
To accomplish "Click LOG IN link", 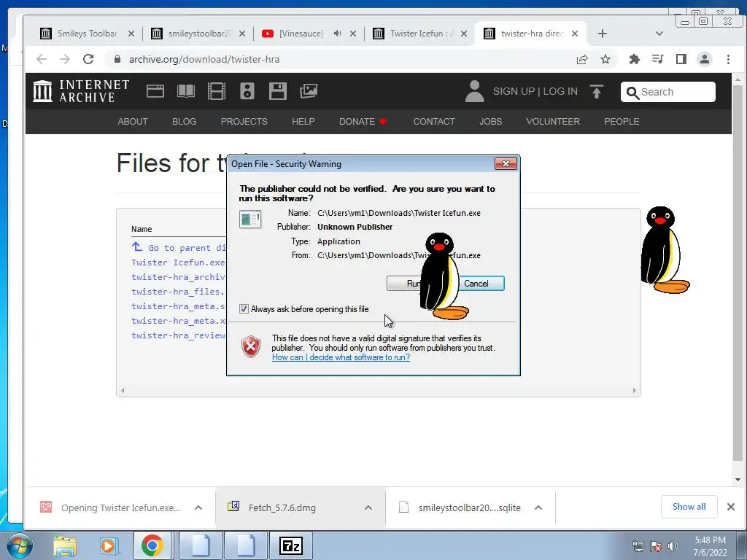I will click(x=560, y=91).
